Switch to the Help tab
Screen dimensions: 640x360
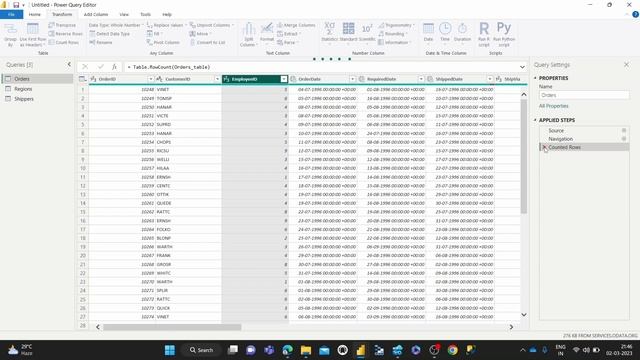(x=167, y=14)
